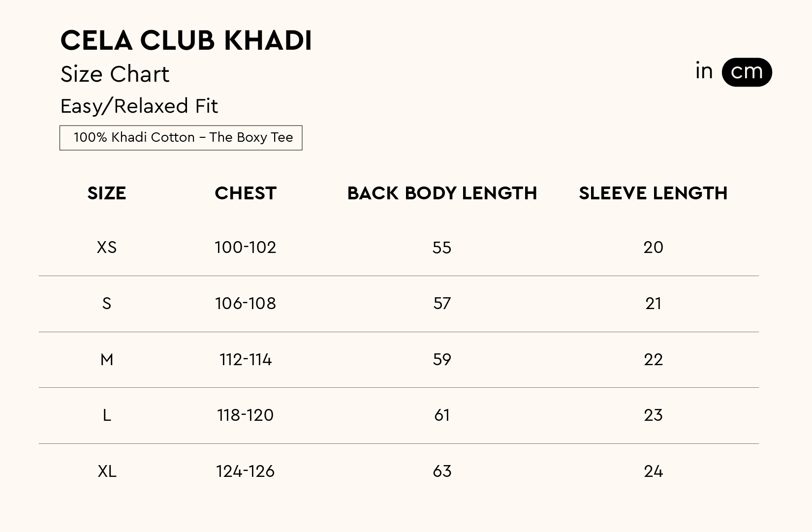Select the S size row label
This screenshot has height=532, width=812.
tap(107, 304)
